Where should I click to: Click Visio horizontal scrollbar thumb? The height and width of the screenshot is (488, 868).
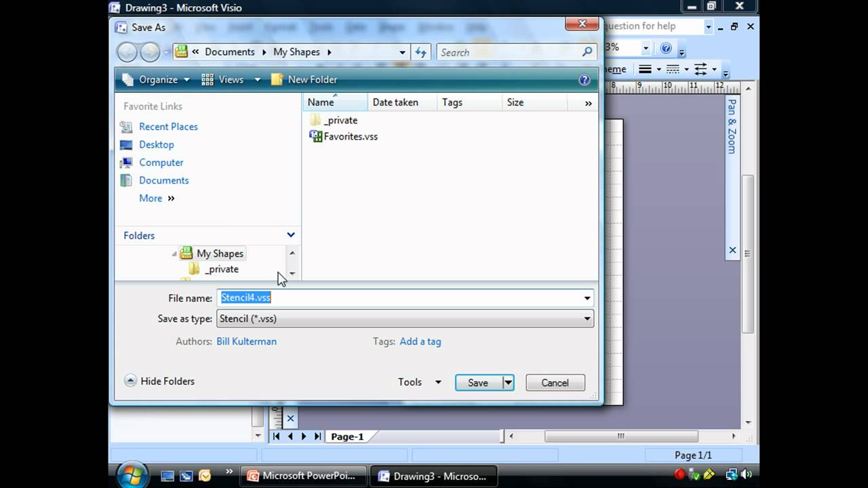coord(621,436)
